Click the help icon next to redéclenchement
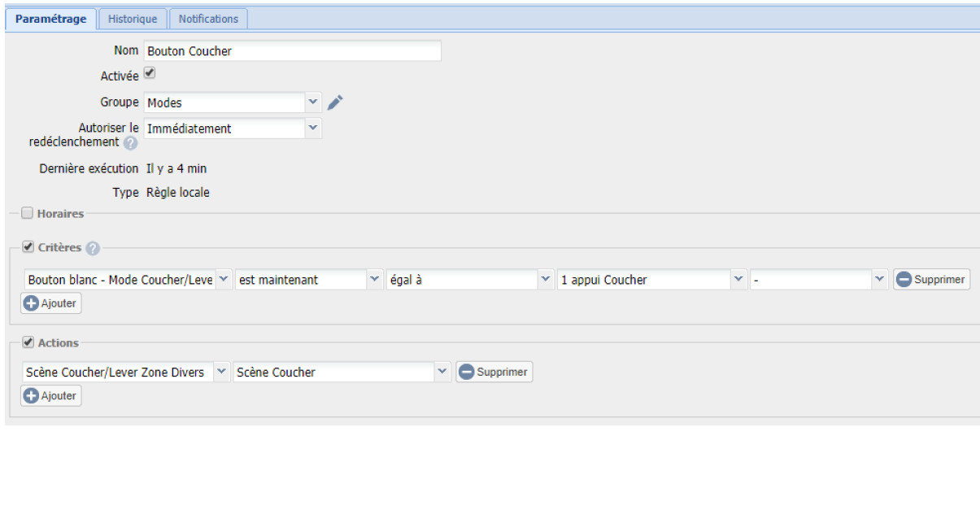This screenshot has height=527, width=980. point(131,143)
